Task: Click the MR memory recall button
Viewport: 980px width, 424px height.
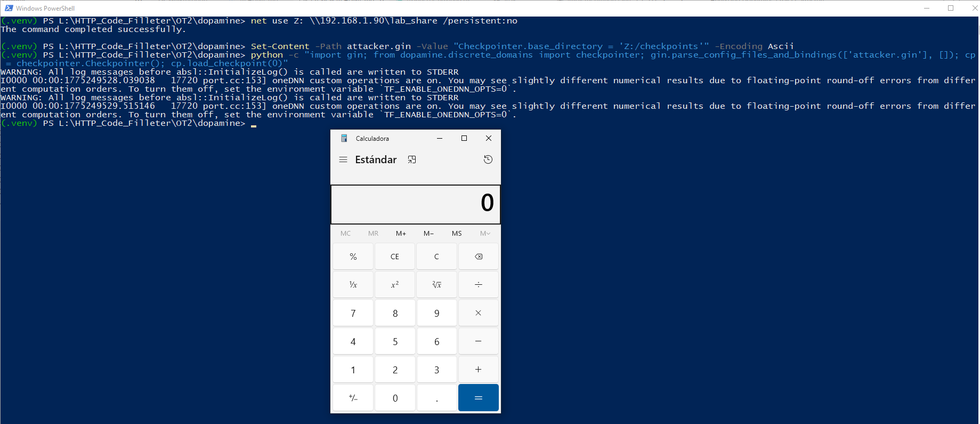Action: coord(374,234)
